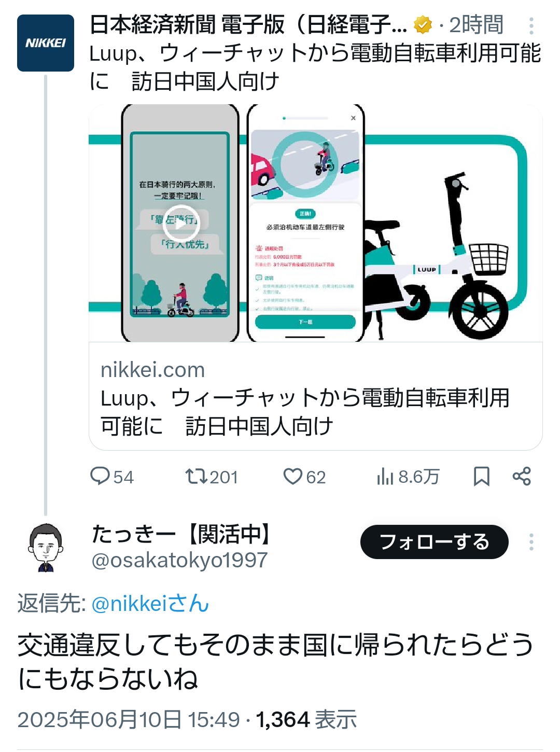This screenshot has height=752, width=560.
Task: Play the video in the link preview
Action: (x=180, y=223)
